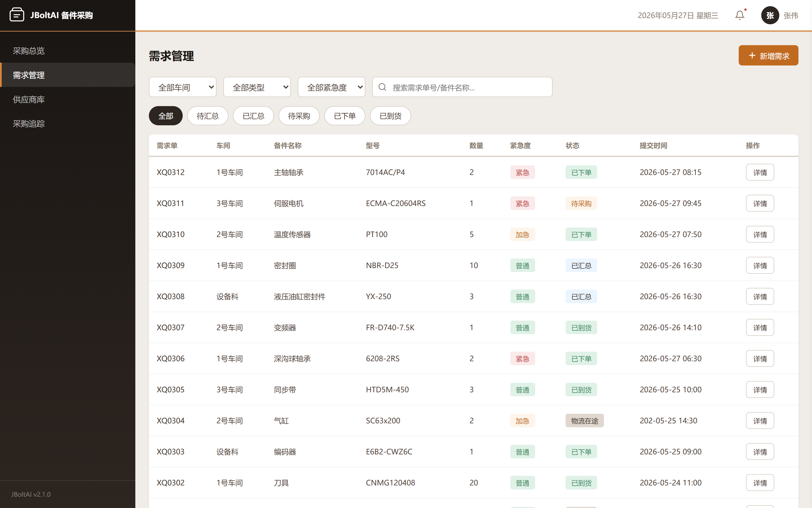Click model ECMA-C20604RS cell
Screen dimensions: 812x508
[x=396, y=203]
